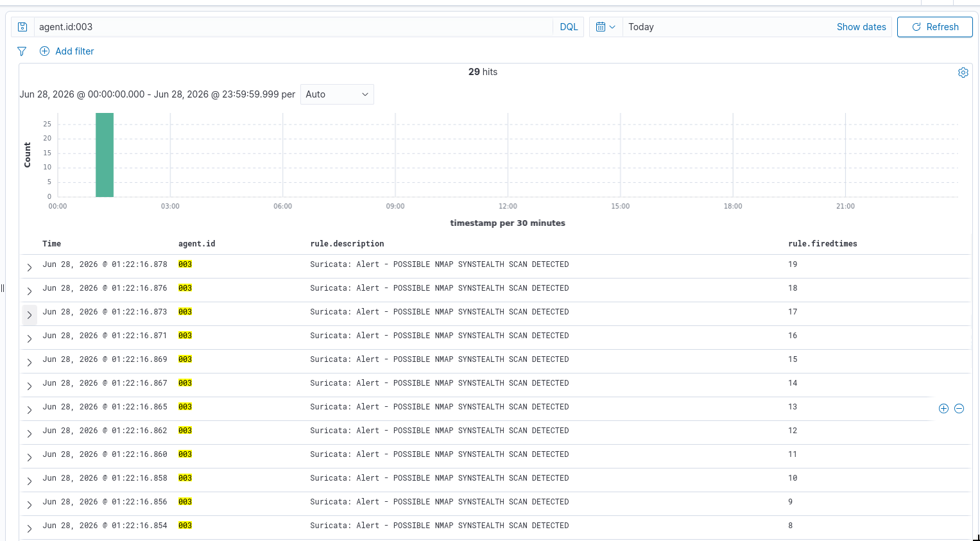The image size is (980, 541).
Task: Click Show dates link
Action: 861,27
